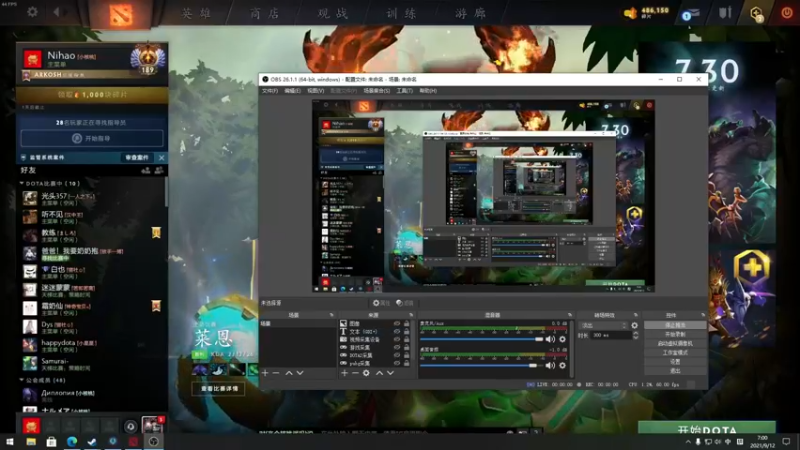Click the red power quit icon in Dota
Image resolution: width=800 pixels, height=450 pixels.
coord(787,13)
